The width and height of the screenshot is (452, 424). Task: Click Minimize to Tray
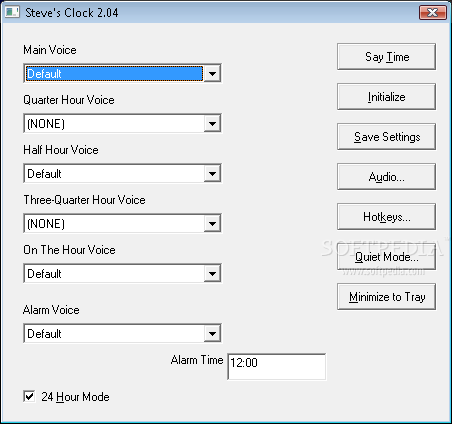pos(386,297)
